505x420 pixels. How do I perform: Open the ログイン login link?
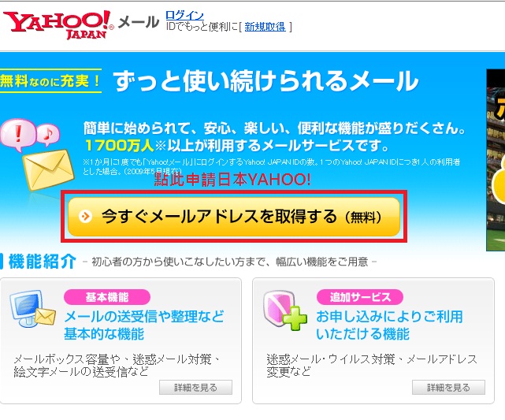(184, 15)
